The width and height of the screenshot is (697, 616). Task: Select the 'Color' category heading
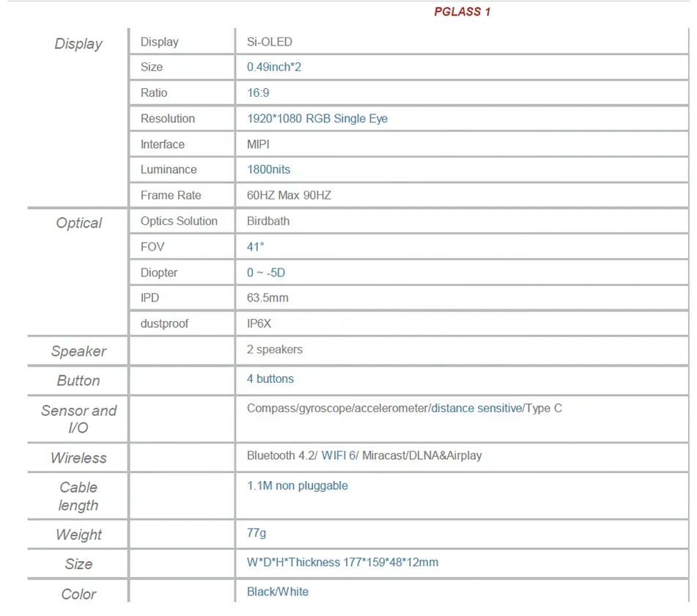(x=78, y=594)
